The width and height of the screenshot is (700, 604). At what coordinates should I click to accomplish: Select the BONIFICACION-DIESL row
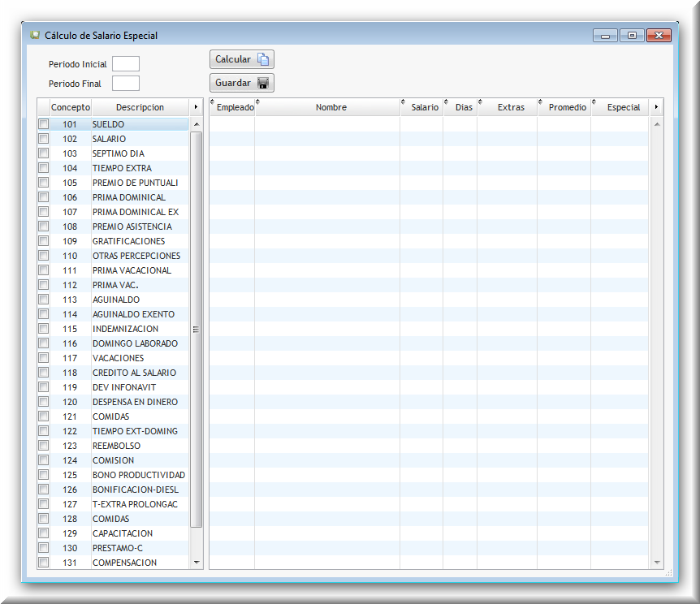click(114, 490)
